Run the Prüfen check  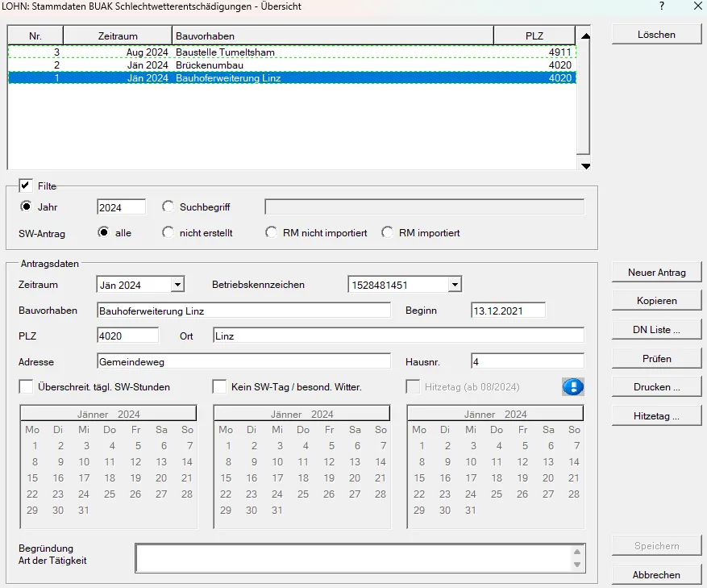point(656,359)
